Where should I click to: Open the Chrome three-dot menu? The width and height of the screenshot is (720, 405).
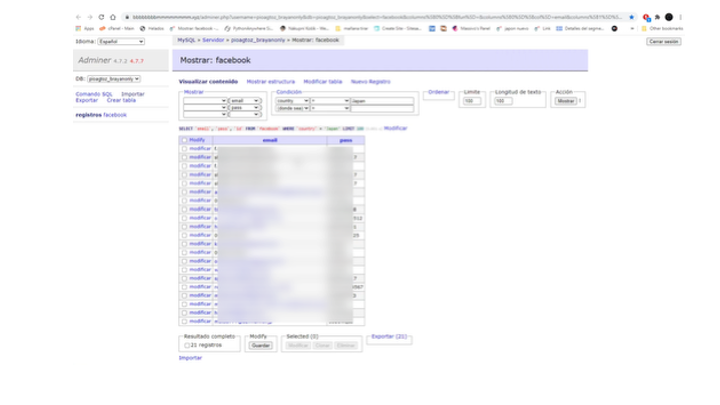pyautogui.click(x=681, y=17)
